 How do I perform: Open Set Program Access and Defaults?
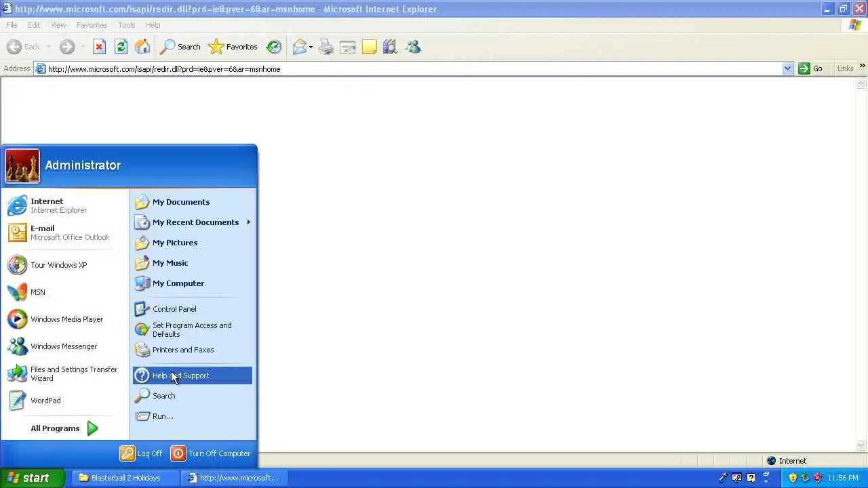193,329
